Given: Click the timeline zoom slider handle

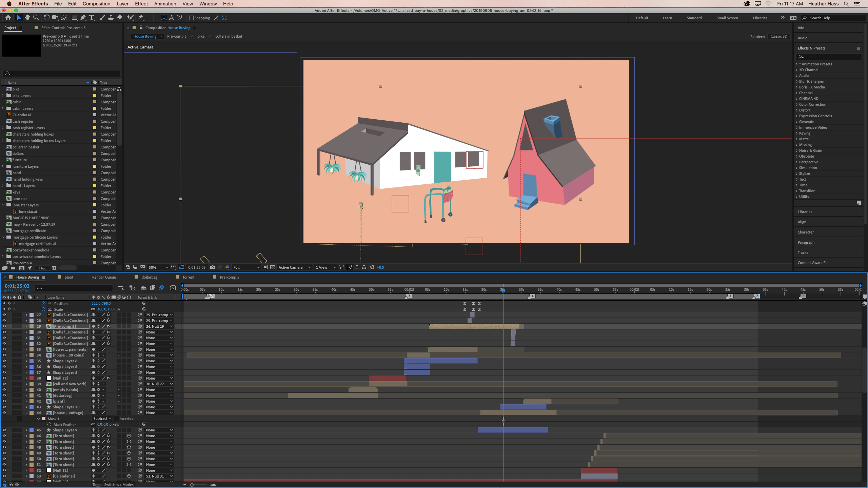Looking at the screenshot, I should click(192, 485).
